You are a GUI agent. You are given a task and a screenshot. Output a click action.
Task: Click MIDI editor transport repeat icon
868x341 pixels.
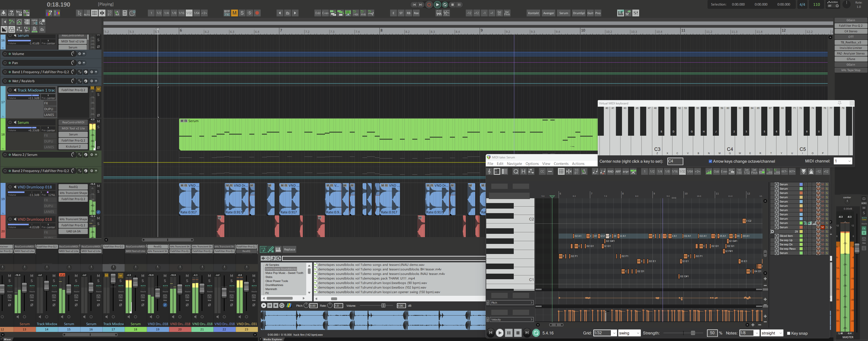[x=536, y=333]
